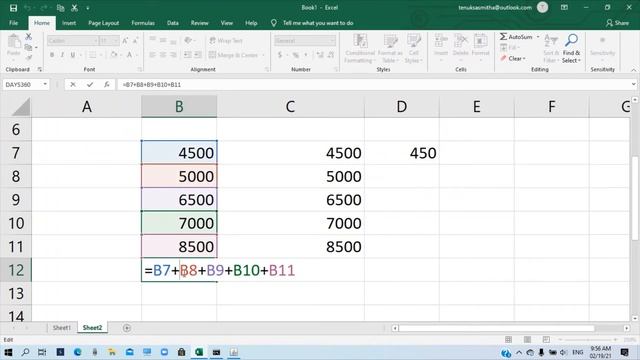
Task: Open Sort & Filter
Action: (x=551, y=49)
